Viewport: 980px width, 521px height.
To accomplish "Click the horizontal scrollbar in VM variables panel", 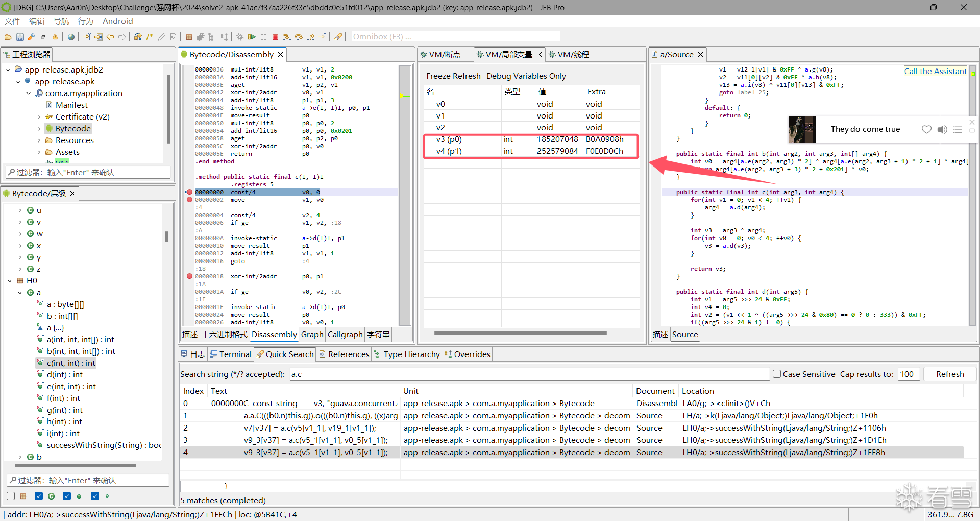I will tap(520, 333).
